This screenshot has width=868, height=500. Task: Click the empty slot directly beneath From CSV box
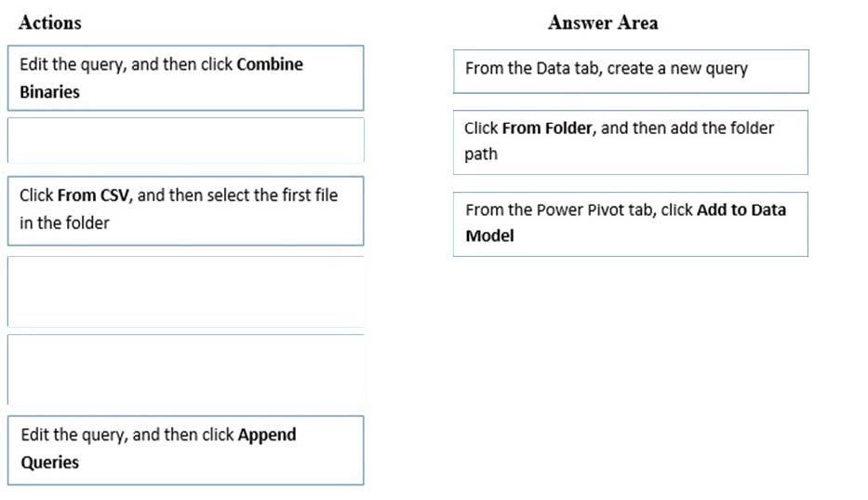pyautogui.click(x=185, y=291)
